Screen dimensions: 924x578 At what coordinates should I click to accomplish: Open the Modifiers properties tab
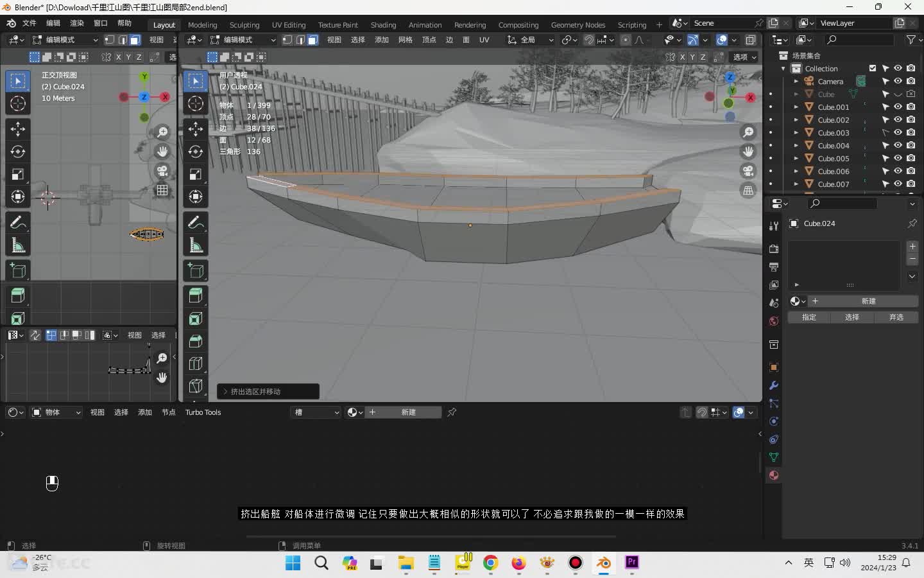(774, 385)
